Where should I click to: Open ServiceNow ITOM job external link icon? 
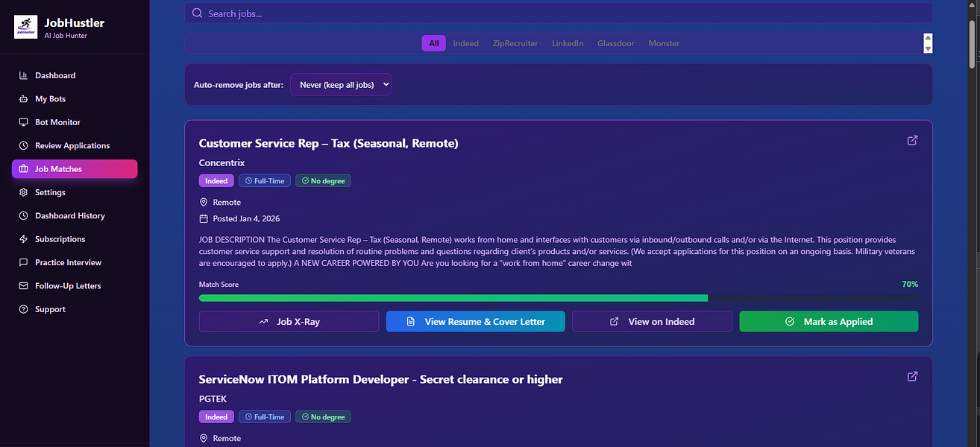coord(912,376)
